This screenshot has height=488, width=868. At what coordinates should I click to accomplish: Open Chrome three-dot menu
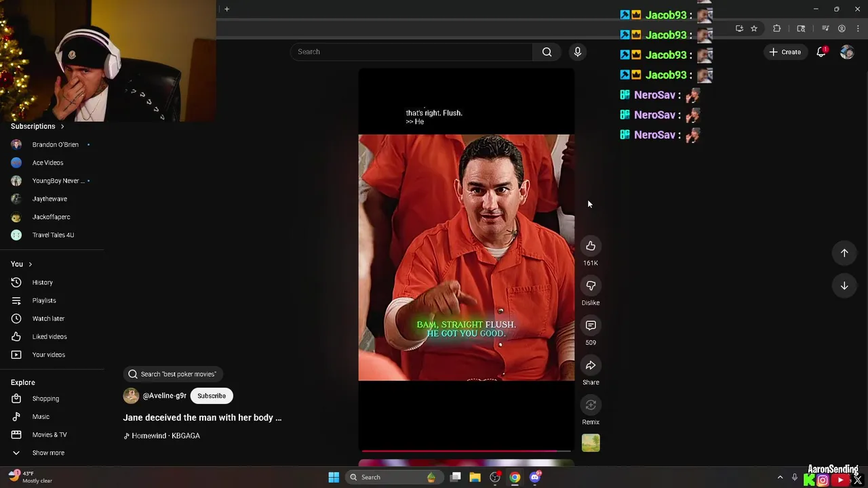point(858,28)
